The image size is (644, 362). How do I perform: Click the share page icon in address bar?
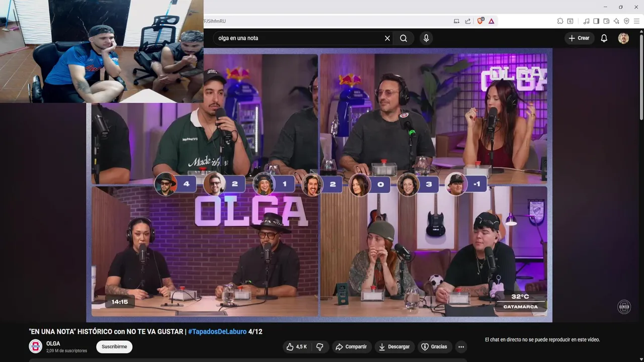click(468, 21)
